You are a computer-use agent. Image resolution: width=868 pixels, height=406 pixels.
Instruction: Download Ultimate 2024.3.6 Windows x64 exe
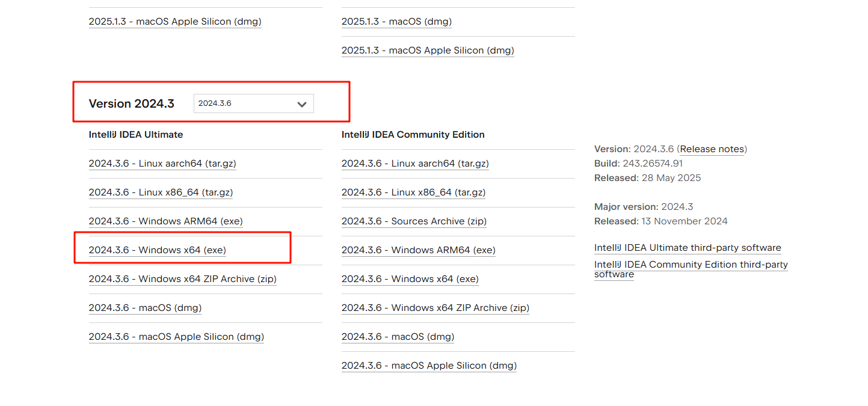click(x=157, y=250)
